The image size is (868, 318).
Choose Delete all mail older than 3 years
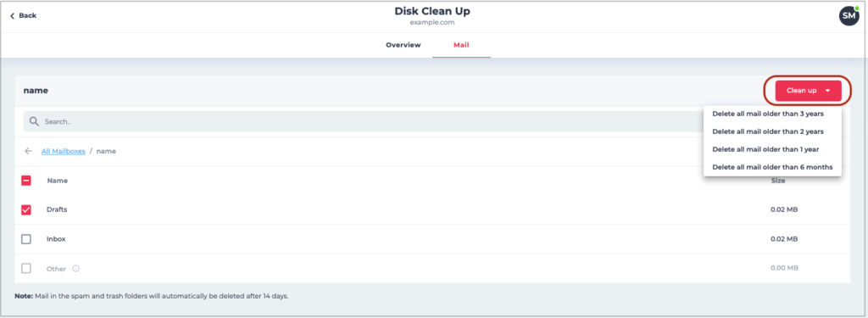coord(768,114)
